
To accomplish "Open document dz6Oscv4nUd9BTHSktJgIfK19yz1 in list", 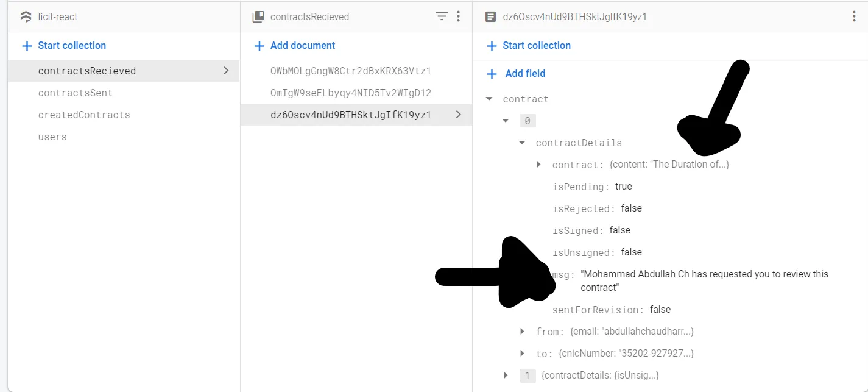I will pyautogui.click(x=356, y=115).
